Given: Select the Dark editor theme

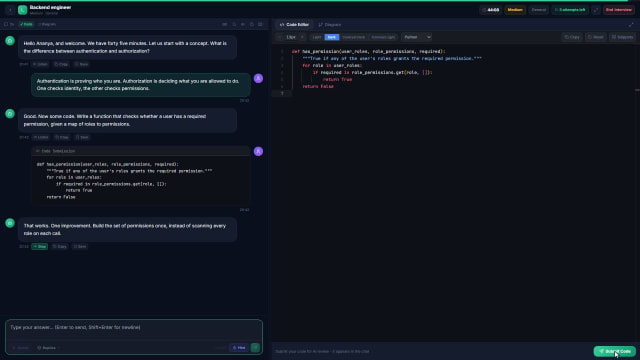Looking at the screenshot, I should coord(332,37).
